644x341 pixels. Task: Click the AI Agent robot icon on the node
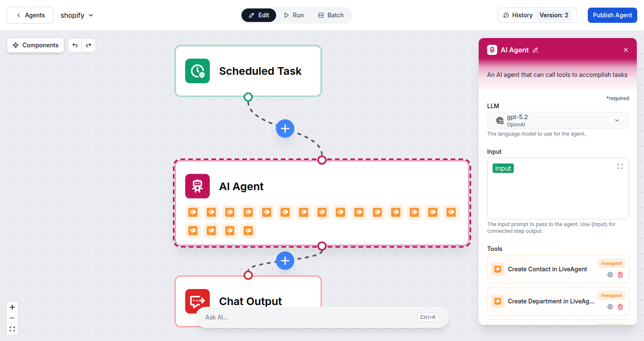pyautogui.click(x=197, y=186)
